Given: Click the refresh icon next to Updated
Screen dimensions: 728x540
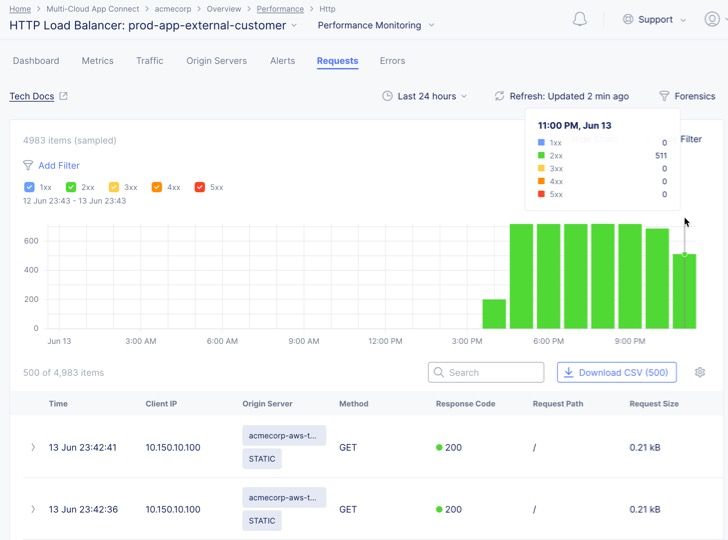Looking at the screenshot, I should [499, 96].
